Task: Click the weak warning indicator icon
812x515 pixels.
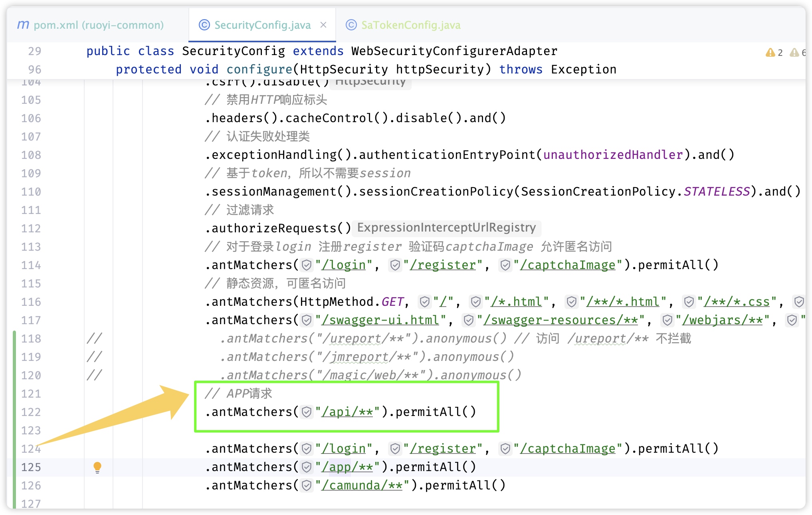Action: coord(795,52)
